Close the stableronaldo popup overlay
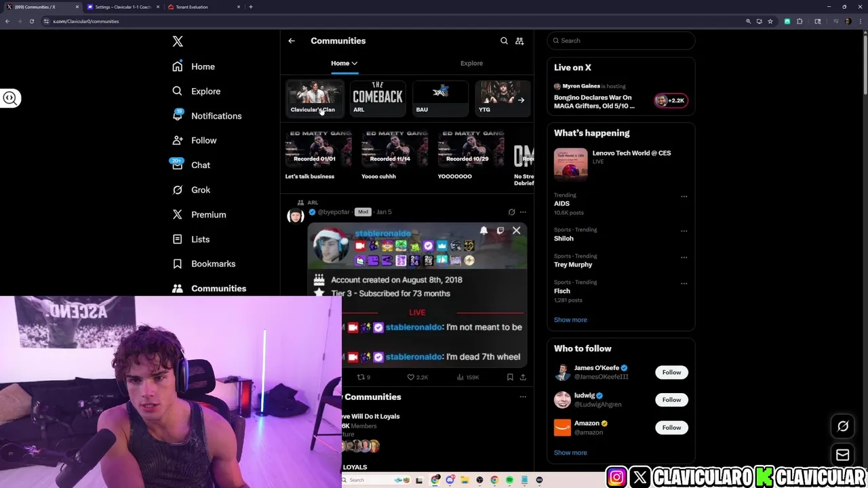This screenshot has height=488, width=868. click(516, 230)
